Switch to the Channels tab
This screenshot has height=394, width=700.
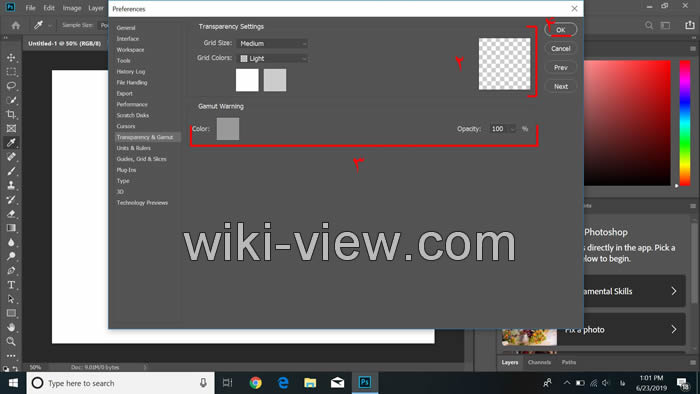click(x=539, y=362)
